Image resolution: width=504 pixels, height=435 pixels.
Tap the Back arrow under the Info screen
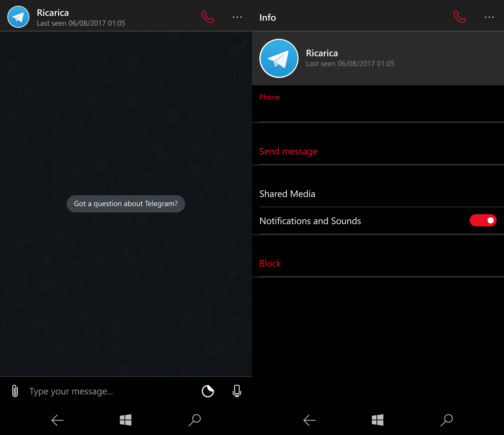coord(309,420)
